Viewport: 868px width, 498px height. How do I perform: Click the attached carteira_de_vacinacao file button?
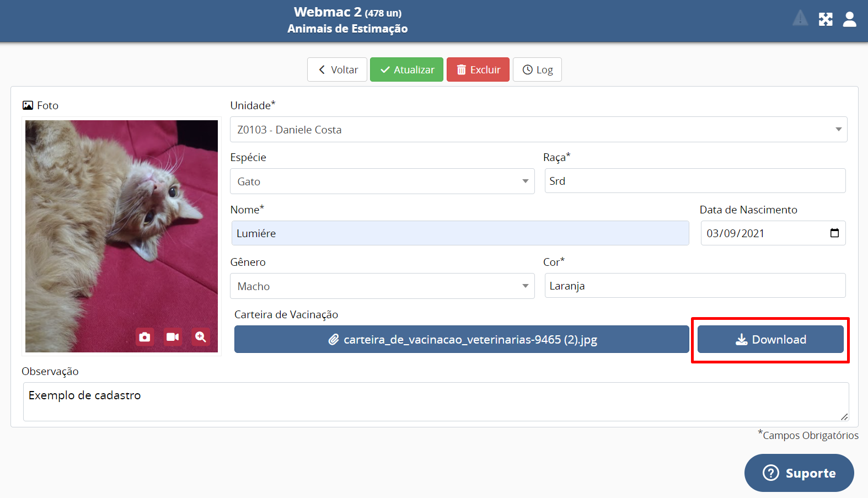(x=462, y=339)
